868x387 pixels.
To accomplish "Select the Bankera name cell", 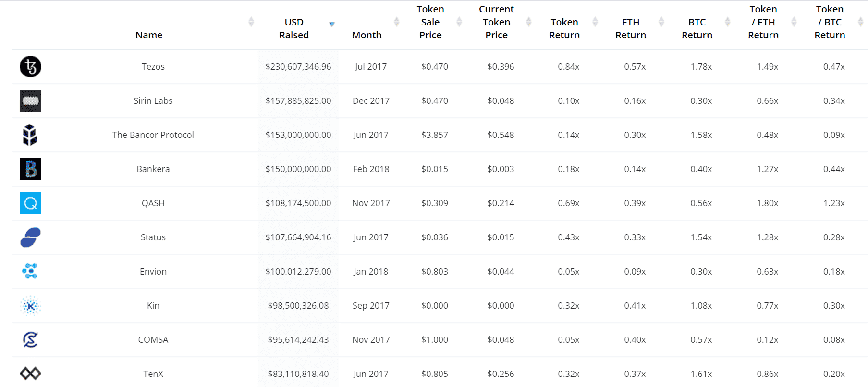I will (153, 169).
